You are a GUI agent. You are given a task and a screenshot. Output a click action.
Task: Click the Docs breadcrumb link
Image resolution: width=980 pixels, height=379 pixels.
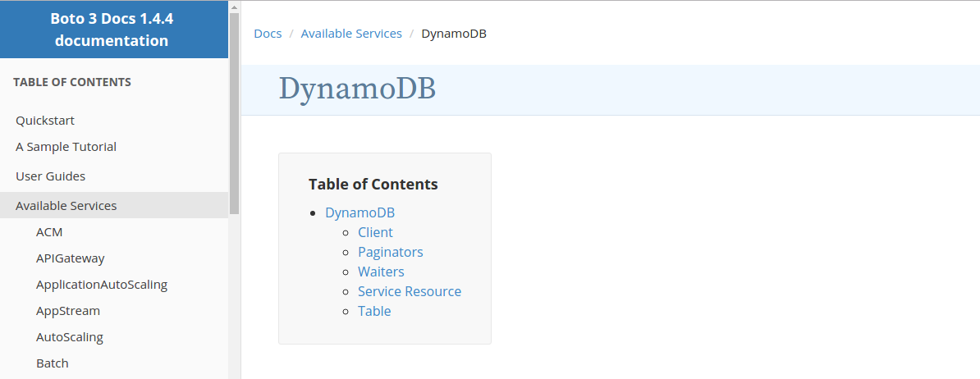[268, 34]
